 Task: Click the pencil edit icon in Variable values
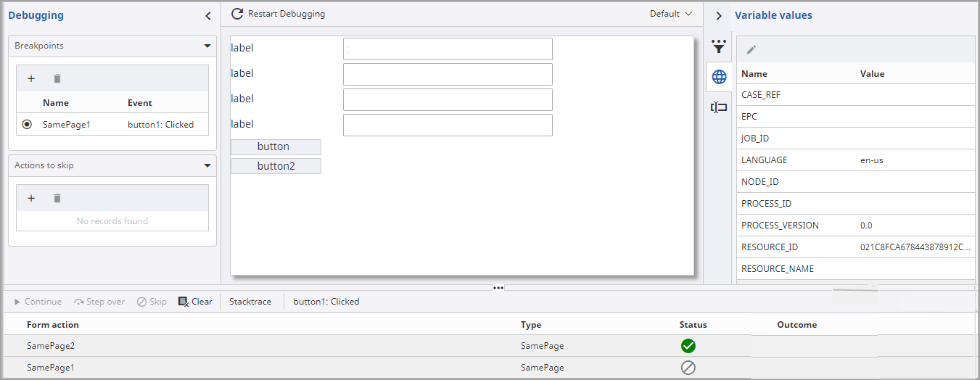pos(752,49)
